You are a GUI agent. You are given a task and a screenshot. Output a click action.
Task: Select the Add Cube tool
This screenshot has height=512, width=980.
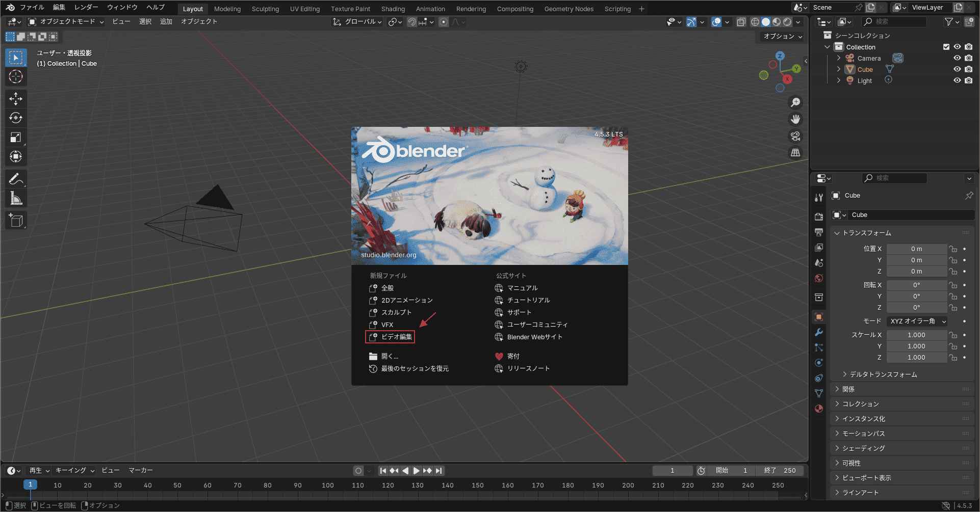coord(16,221)
